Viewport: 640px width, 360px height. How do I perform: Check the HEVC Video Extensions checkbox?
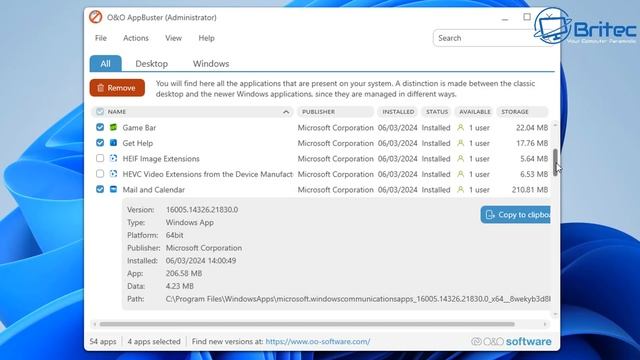100,174
